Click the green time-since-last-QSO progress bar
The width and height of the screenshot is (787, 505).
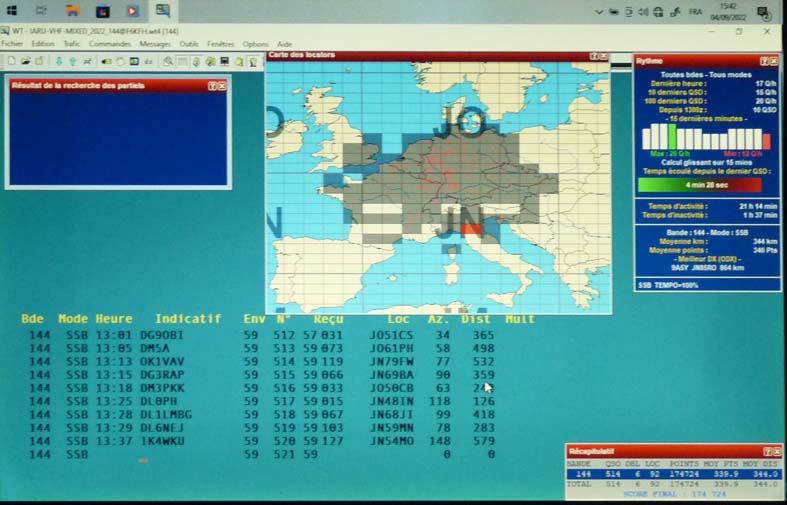click(699, 185)
